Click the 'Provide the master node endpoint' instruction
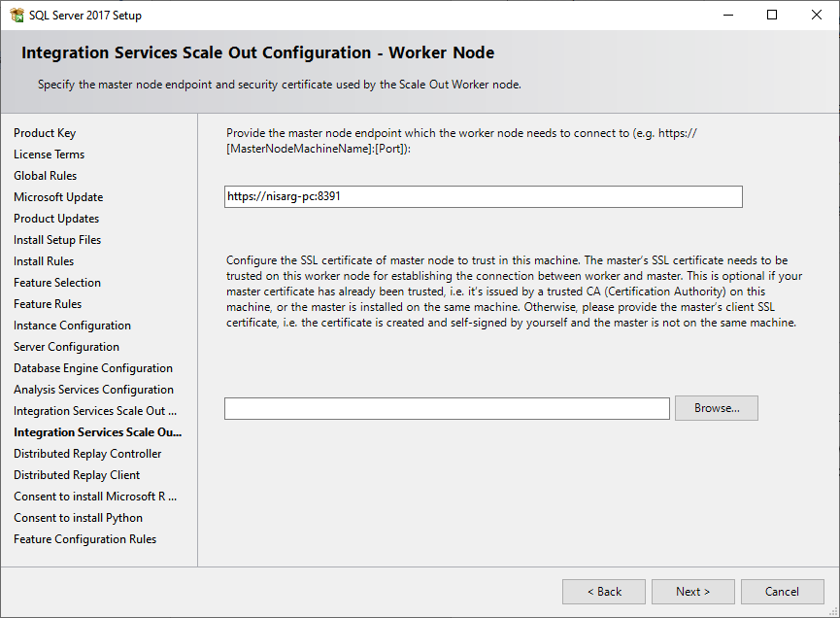Image resolution: width=840 pixels, height=618 pixels. [x=461, y=141]
